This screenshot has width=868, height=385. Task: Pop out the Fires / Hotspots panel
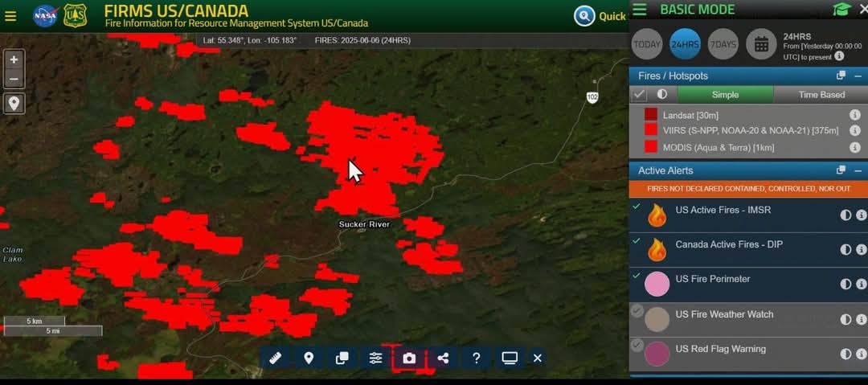pyautogui.click(x=841, y=76)
